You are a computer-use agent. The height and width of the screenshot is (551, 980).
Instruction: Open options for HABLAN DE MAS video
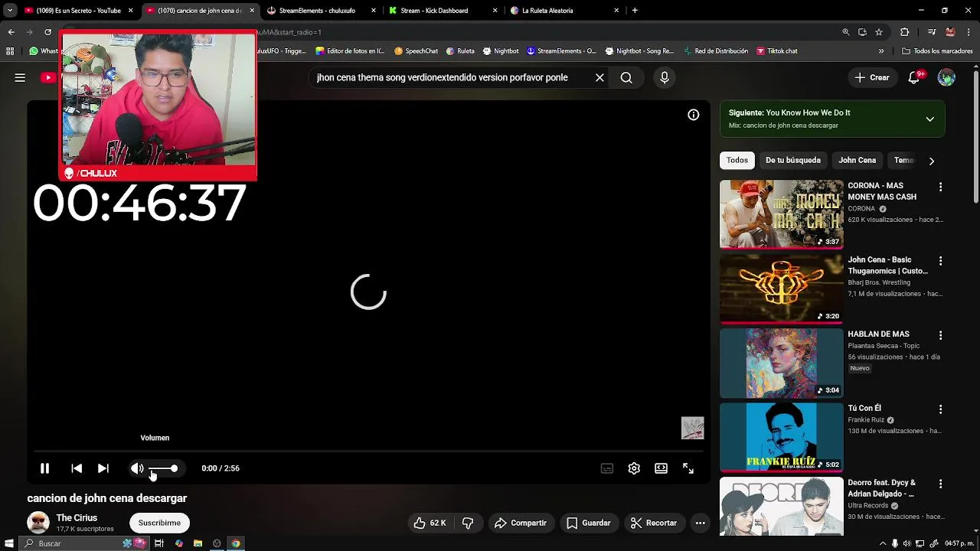940,335
